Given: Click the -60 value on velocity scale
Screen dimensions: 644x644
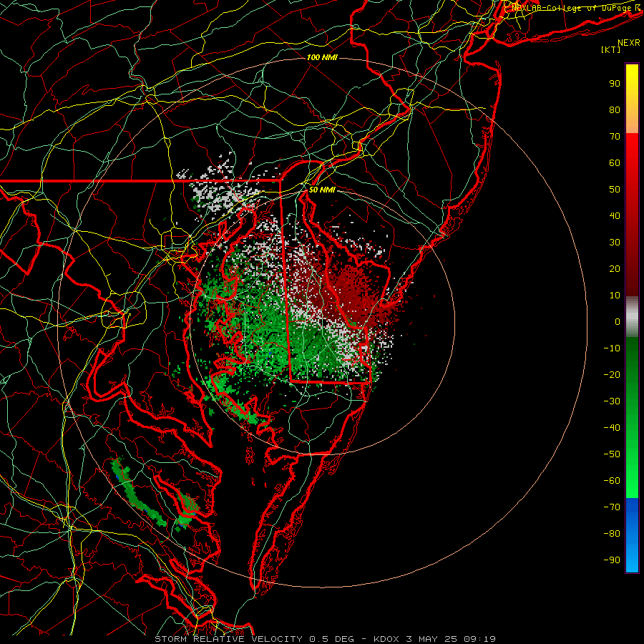Looking at the screenshot, I should (612, 481).
